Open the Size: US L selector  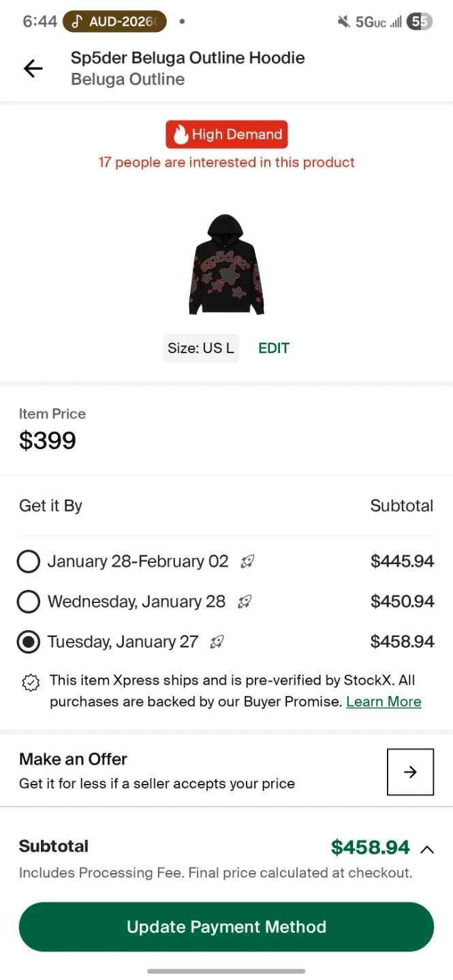click(201, 348)
